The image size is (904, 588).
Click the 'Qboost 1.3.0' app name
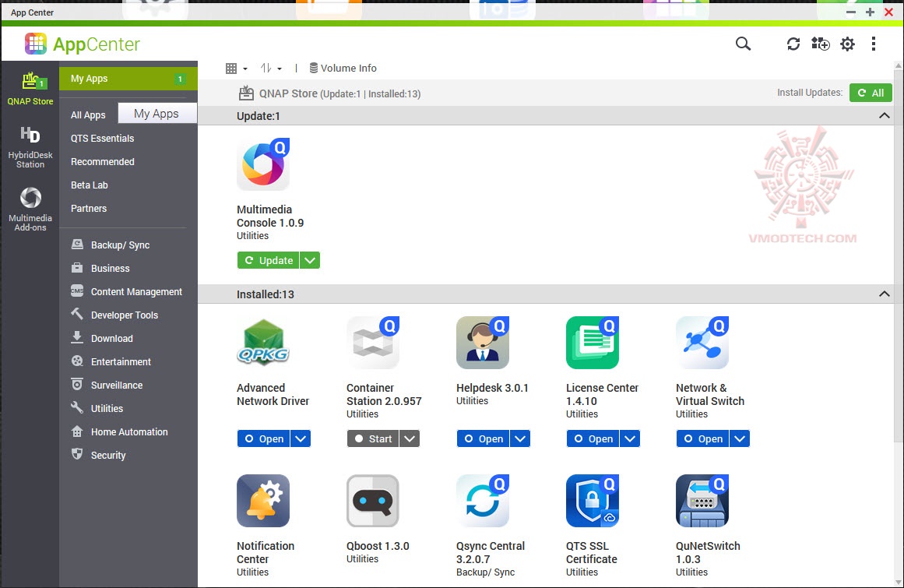pyautogui.click(x=378, y=546)
